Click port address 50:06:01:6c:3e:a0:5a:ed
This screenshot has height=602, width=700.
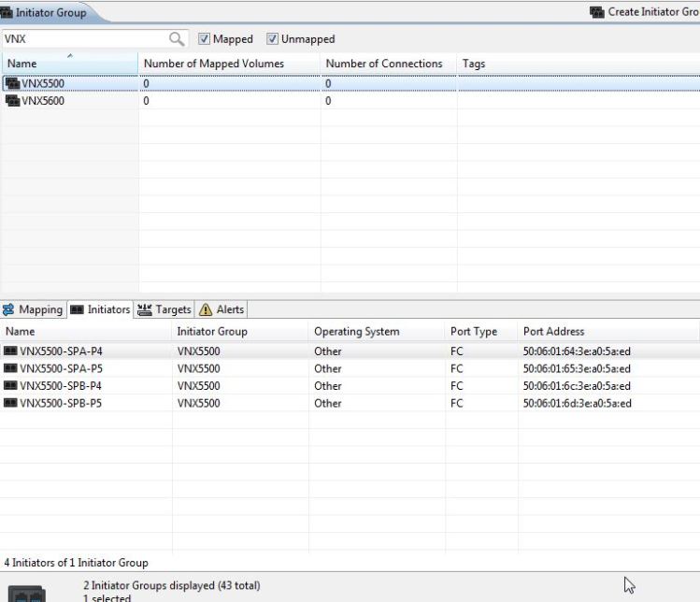pos(577,386)
